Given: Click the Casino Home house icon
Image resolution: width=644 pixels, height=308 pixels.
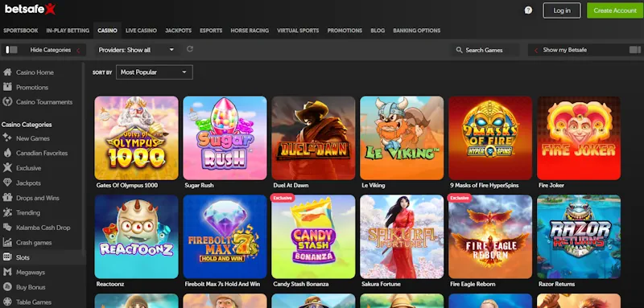Looking at the screenshot, I should 7,72.
